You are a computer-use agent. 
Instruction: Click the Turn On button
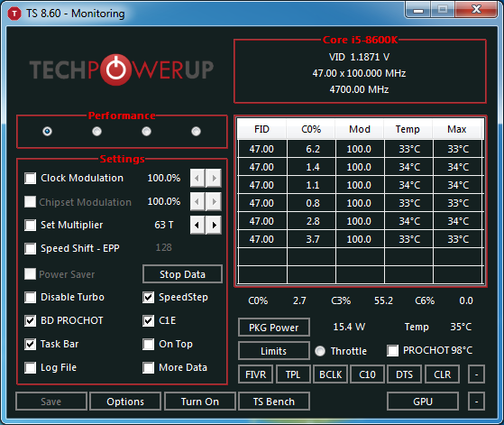tap(200, 402)
